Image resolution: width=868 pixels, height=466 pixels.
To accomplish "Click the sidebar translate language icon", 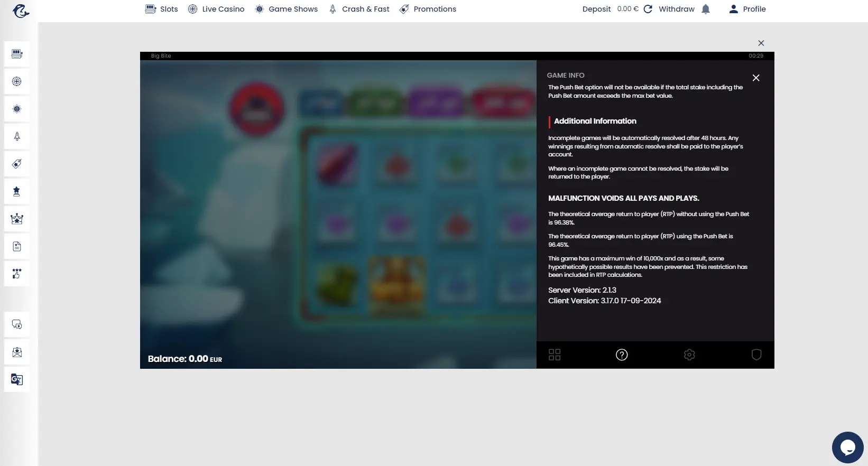I will (x=17, y=379).
